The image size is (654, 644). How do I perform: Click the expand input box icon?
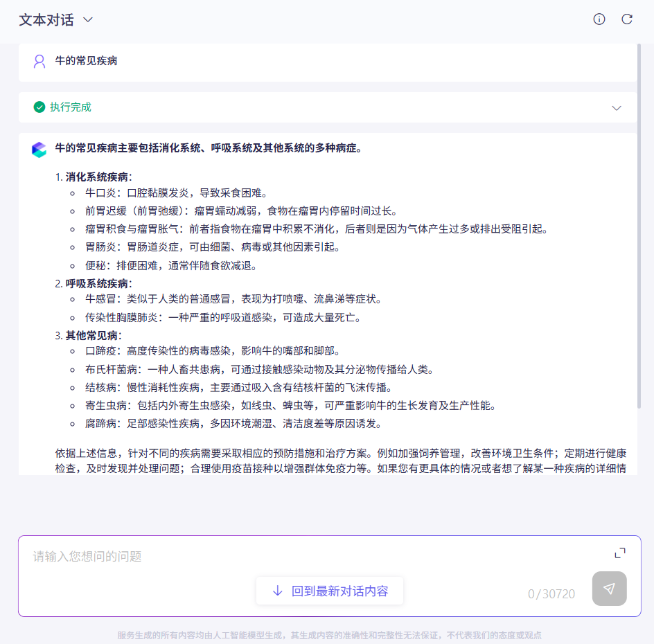point(620,553)
